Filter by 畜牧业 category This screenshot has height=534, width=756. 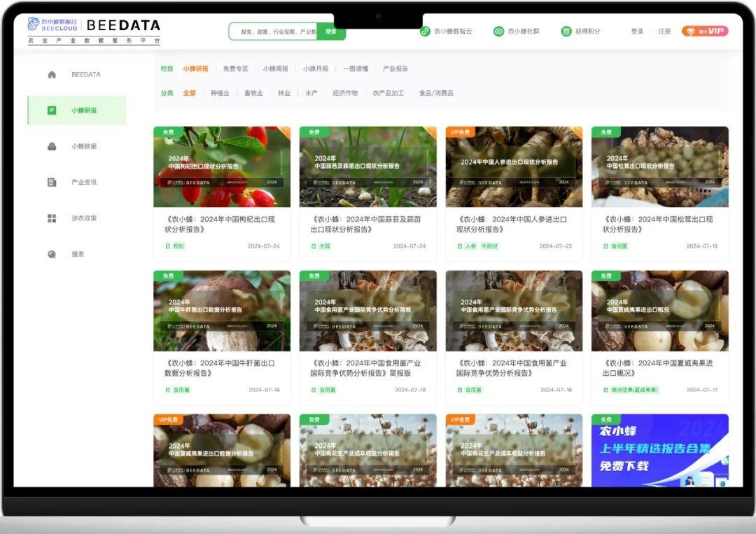253,93
